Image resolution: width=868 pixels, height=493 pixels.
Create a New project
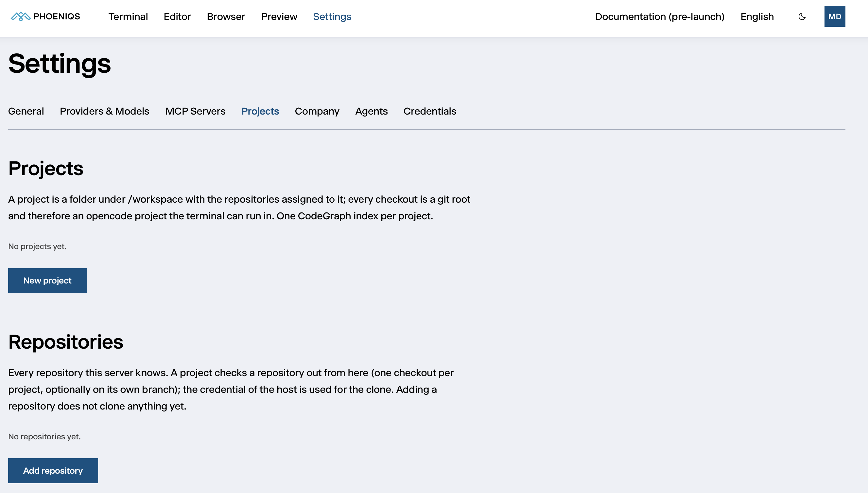click(x=47, y=280)
